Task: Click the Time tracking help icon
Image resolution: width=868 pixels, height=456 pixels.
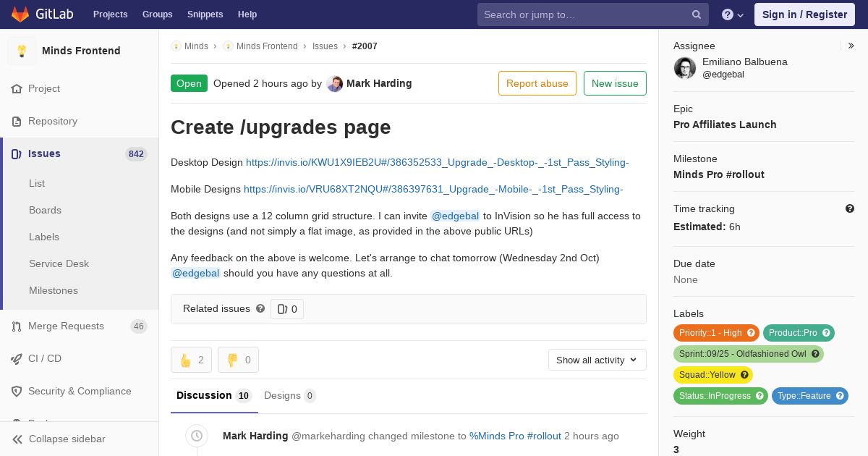Action: pyautogui.click(x=850, y=208)
